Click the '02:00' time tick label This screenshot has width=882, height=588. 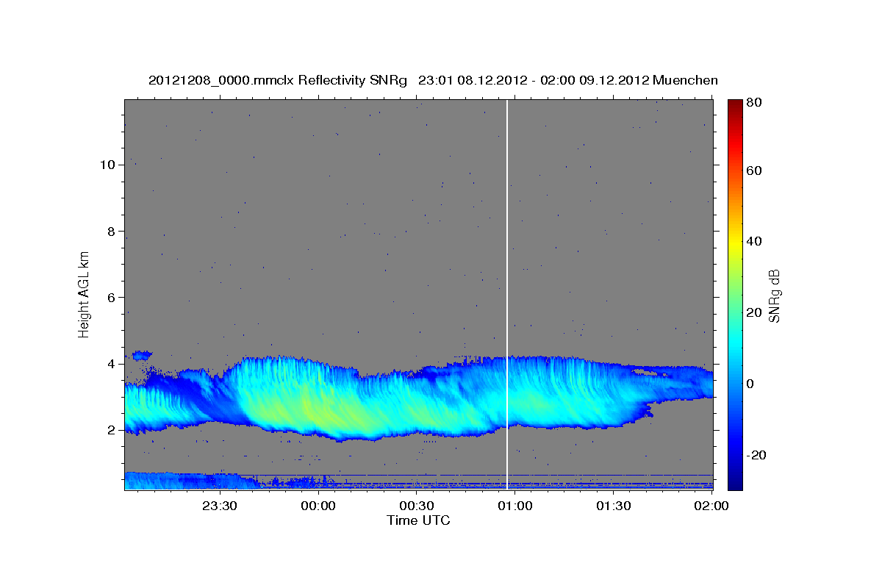pos(711,506)
